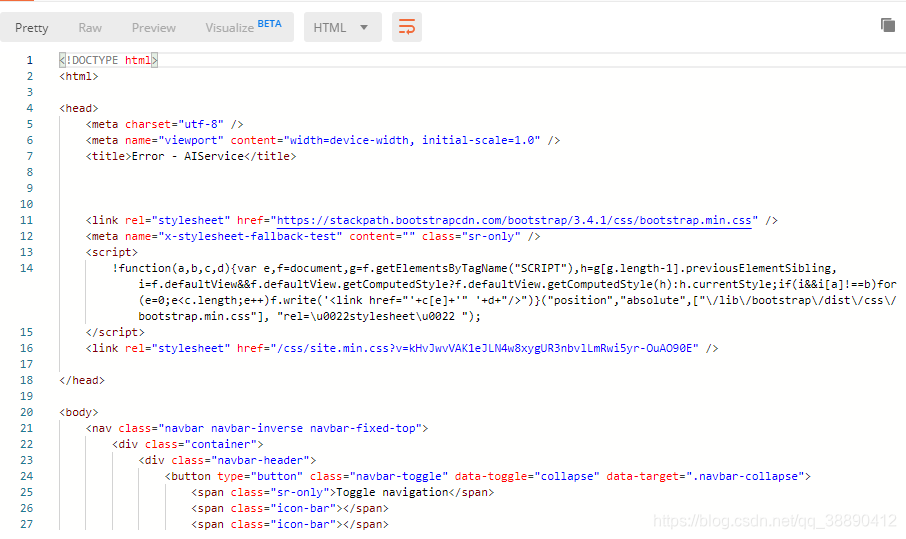This screenshot has height=539, width=906.
Task: Open the Visualize BETA tab
Action: click(x=243, y=27)
